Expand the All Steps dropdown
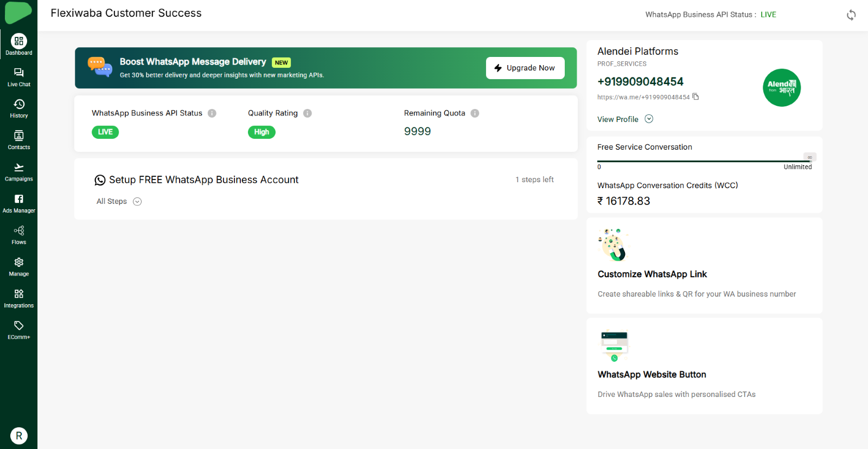868x449 pixels. 137,202
